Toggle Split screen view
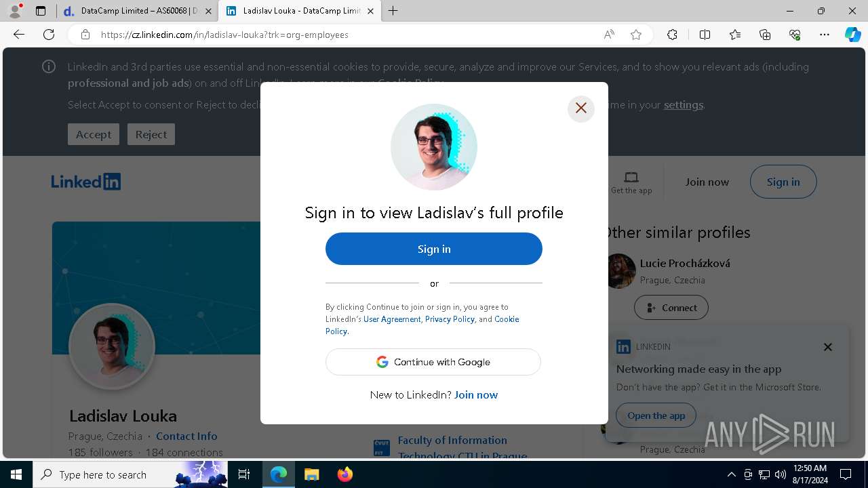Image resolution: width=868 pixels, height=488 pixels. tap(705, 35)
